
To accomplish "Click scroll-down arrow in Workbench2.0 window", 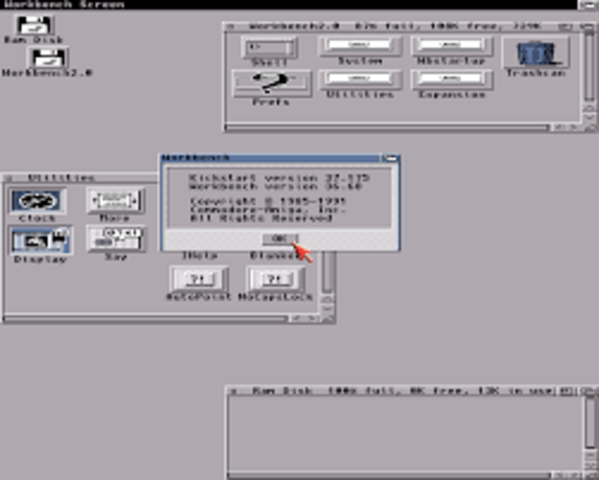I will (x=589, y=118).
